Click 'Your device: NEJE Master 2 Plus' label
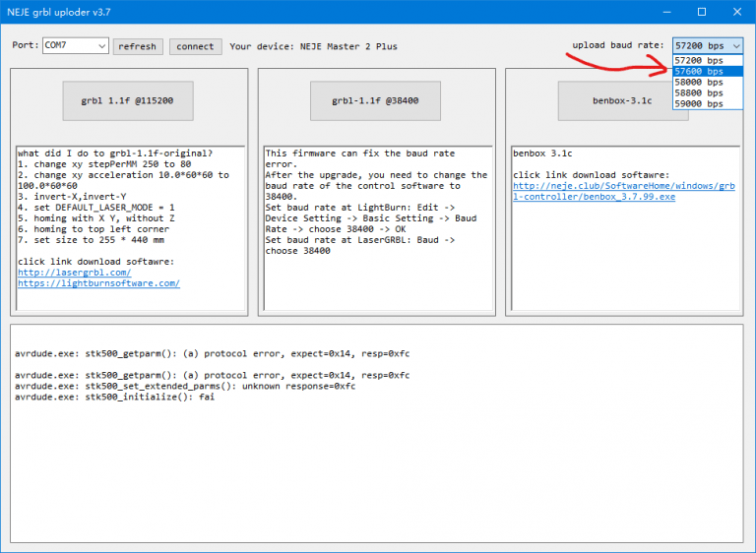Image resolution: width=756 pixels, height=553 pixels. (313, 47)
